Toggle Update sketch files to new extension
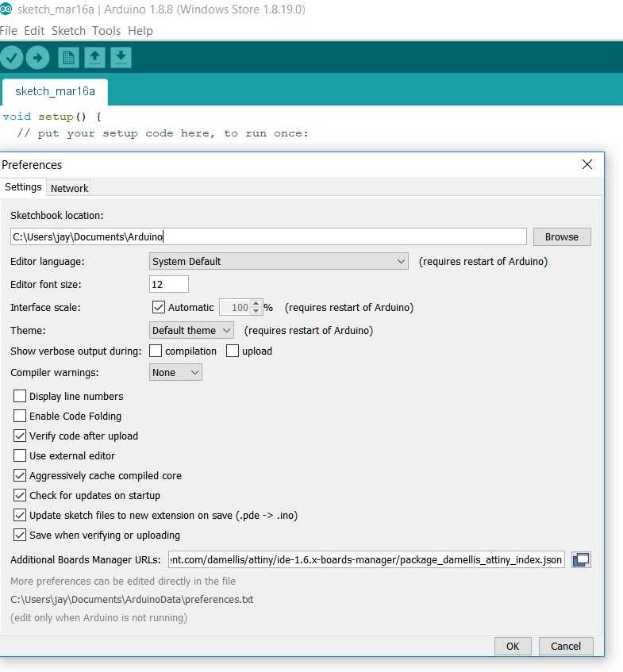This screenshot has height=672, width=623. [20, 515]
